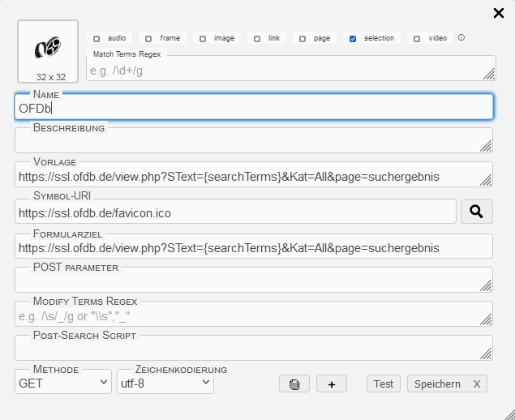
Task: Click the magnifier button beside Symbol-URI
Action: click(477, 212)
